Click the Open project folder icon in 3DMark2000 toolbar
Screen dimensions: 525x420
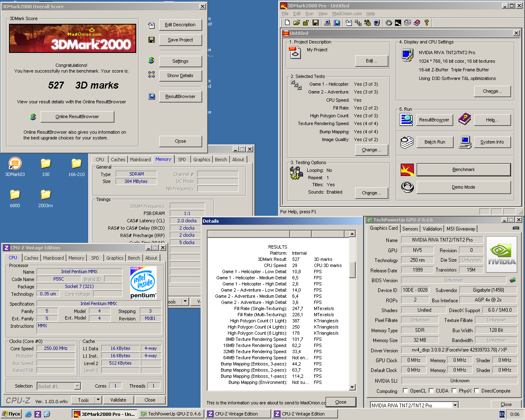[x=297, y=23]
